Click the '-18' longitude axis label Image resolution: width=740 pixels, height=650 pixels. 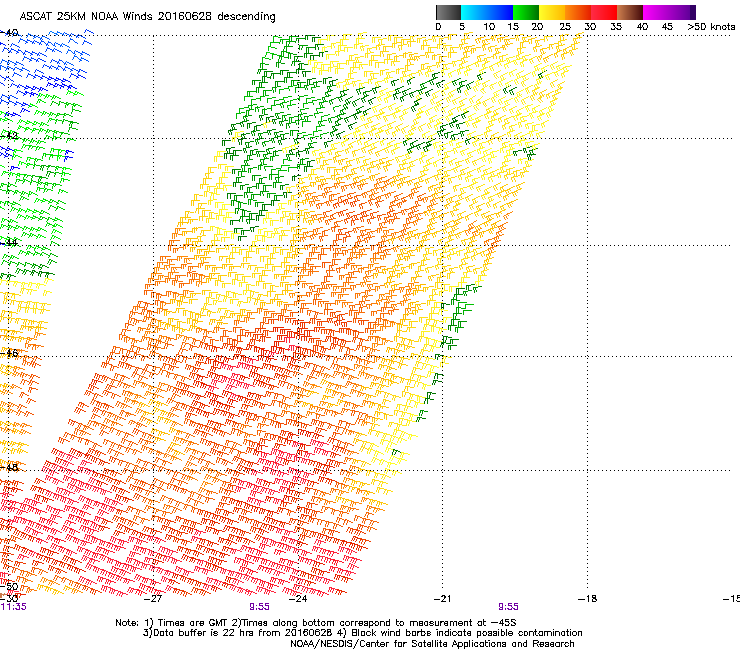pos(587,599)
